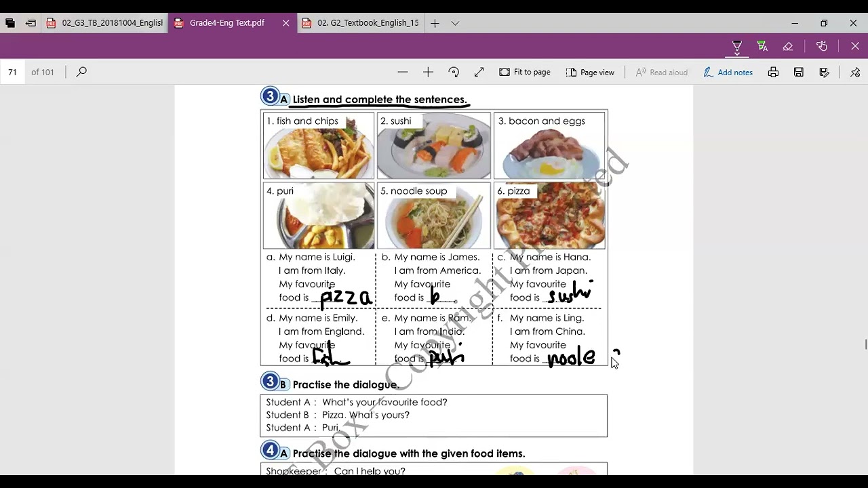Switch to full screen view icon

(x=479, y=72)
